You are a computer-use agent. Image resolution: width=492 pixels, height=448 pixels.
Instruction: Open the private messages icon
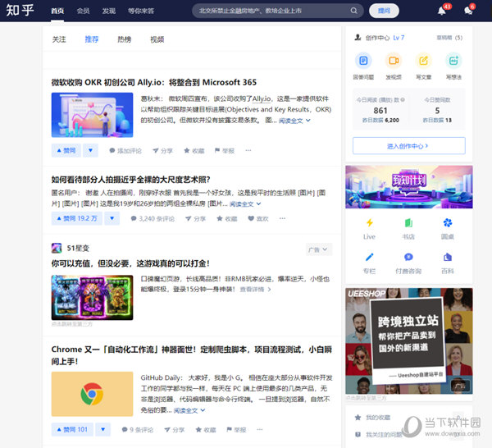tap(468, 11)
